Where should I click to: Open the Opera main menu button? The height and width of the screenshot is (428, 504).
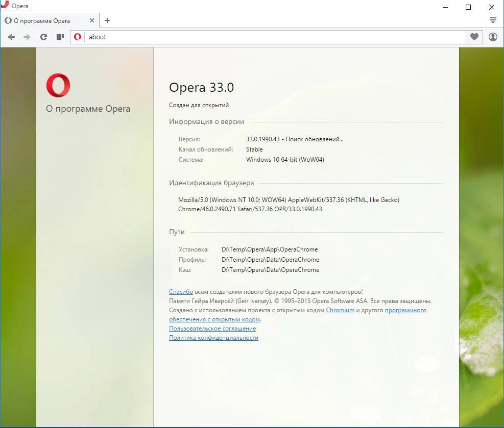(16, 6)
